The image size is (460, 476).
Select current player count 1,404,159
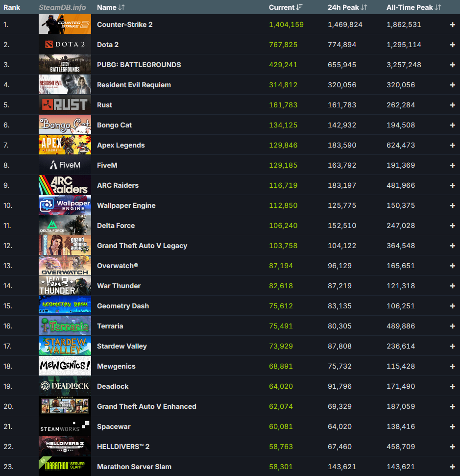click(x=286, y=25)
